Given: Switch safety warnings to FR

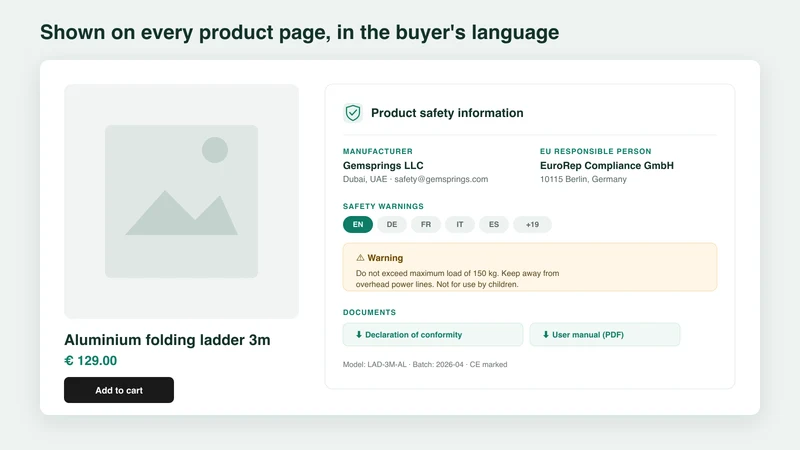Looking at the screenshot, I should [x=426, y=224].
